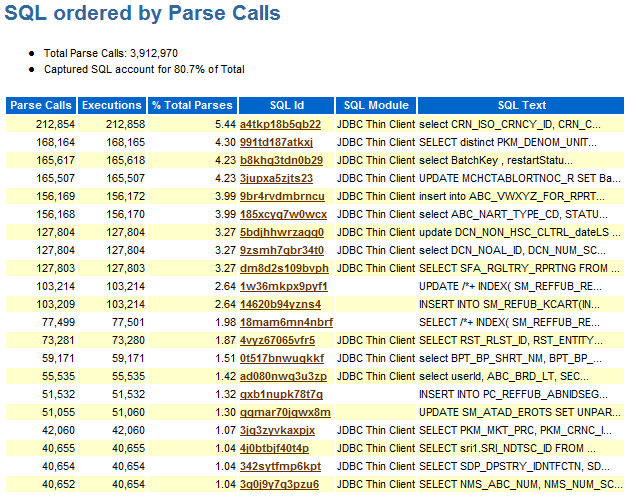Image resolution: width=637 pixels, height=502 pixels.
Task: Open SQL Id 5bdjhhwrzagg0
Action: click(282, 232)
